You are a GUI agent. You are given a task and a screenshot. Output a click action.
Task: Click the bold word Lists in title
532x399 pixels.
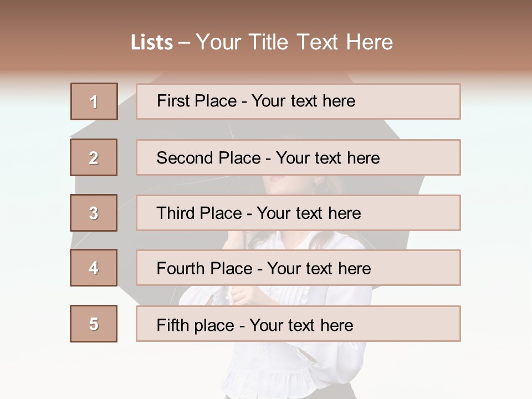(152, 43)
